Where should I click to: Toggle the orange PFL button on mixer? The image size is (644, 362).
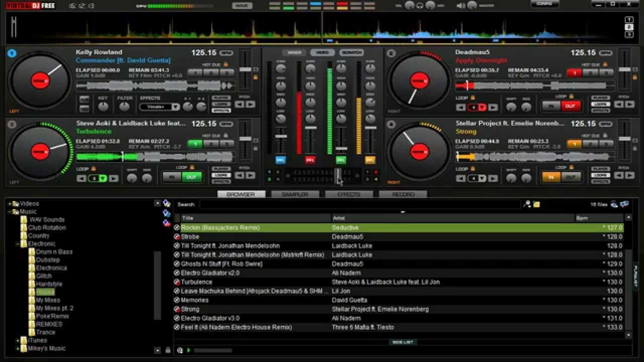pyautogui.click(x=370, y=160)
